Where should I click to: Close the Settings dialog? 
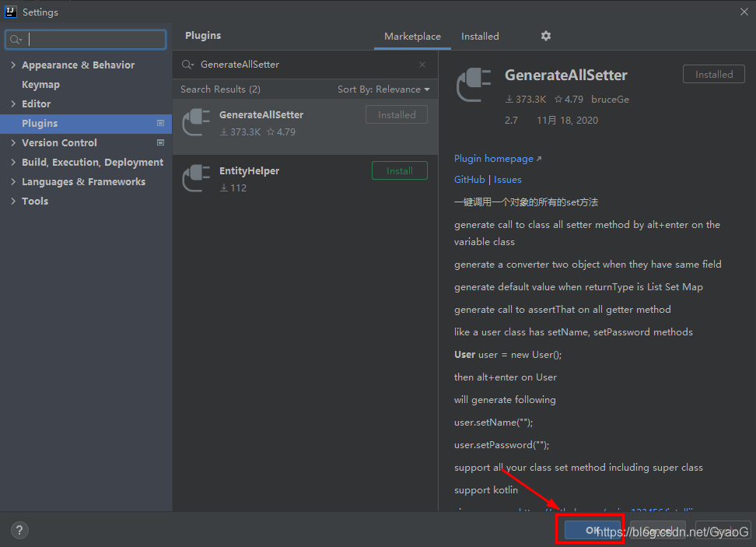[x=744, y=12]
